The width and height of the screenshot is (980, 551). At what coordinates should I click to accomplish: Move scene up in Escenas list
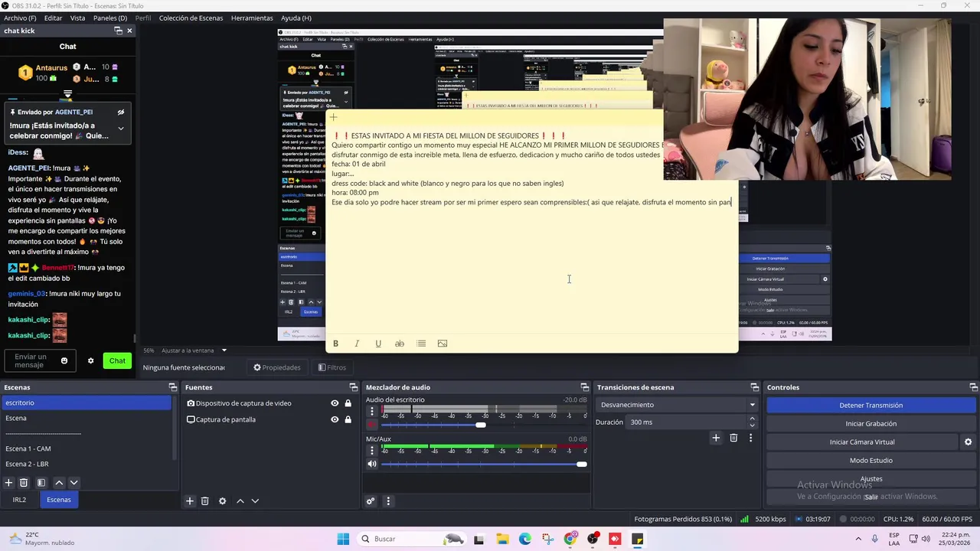59,483
